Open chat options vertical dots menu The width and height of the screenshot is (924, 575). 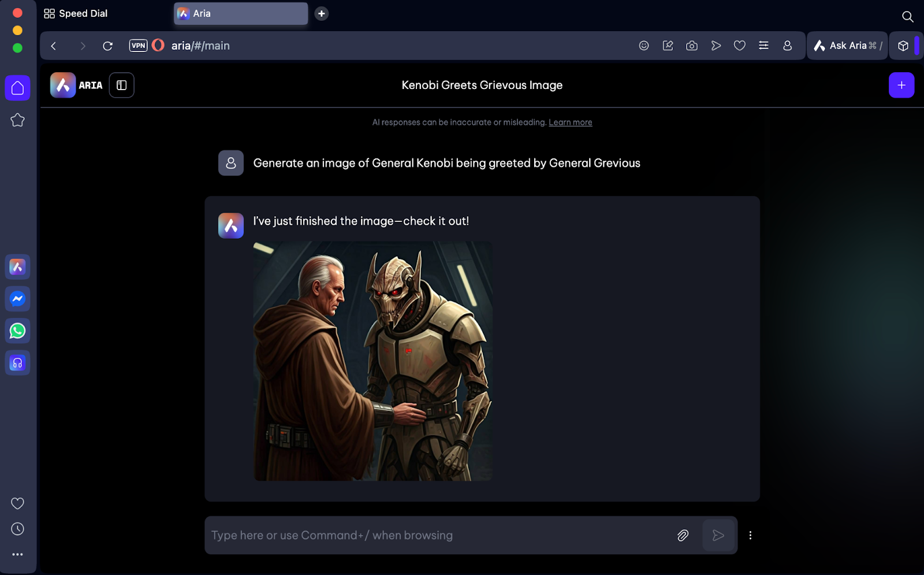coord(751,535)
